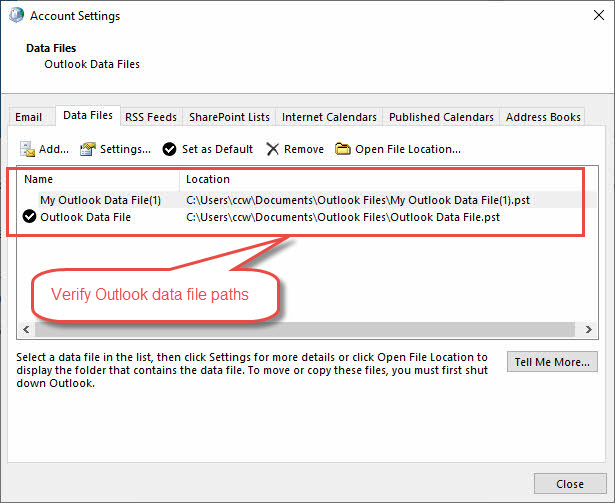Click the horizontal scrollbar thumb
615x503 pixels.
[x=305, y=329]
